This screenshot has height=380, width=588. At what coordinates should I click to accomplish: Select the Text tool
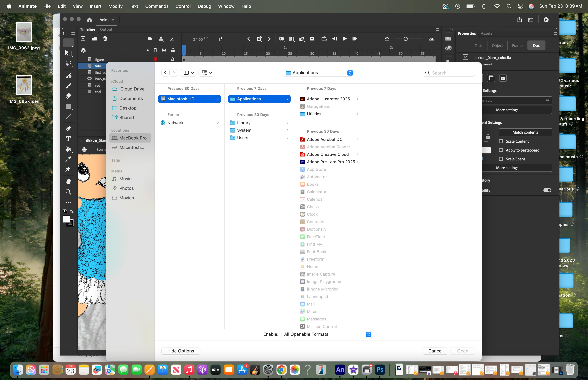click(68, 139)
